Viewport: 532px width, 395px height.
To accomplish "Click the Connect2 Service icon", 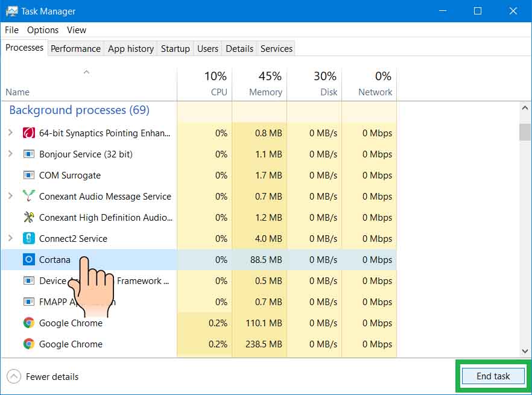I will (x=29, y=238).
